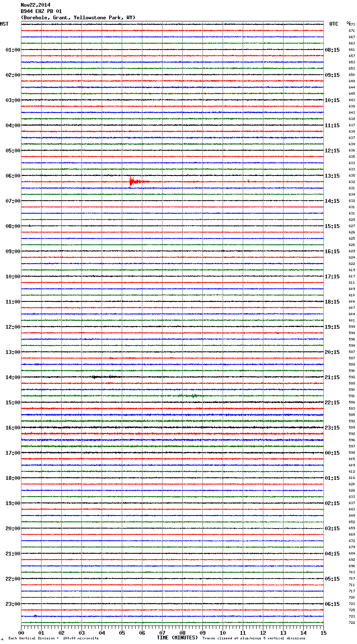Click the minute axis tick label "07"
The image size is (357, 644).
pyautogui.click(x=162, y=633)
